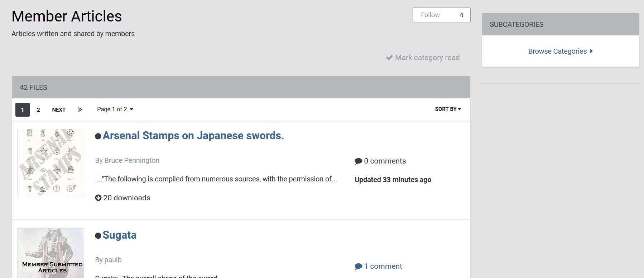Click unread dot beside Sugata title
This screenshot has width=644, height=278.
pos(98,236)
